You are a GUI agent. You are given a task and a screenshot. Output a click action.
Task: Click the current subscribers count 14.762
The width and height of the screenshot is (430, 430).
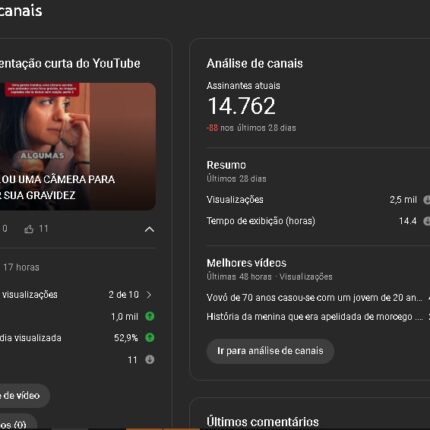[x=242, y=106]
